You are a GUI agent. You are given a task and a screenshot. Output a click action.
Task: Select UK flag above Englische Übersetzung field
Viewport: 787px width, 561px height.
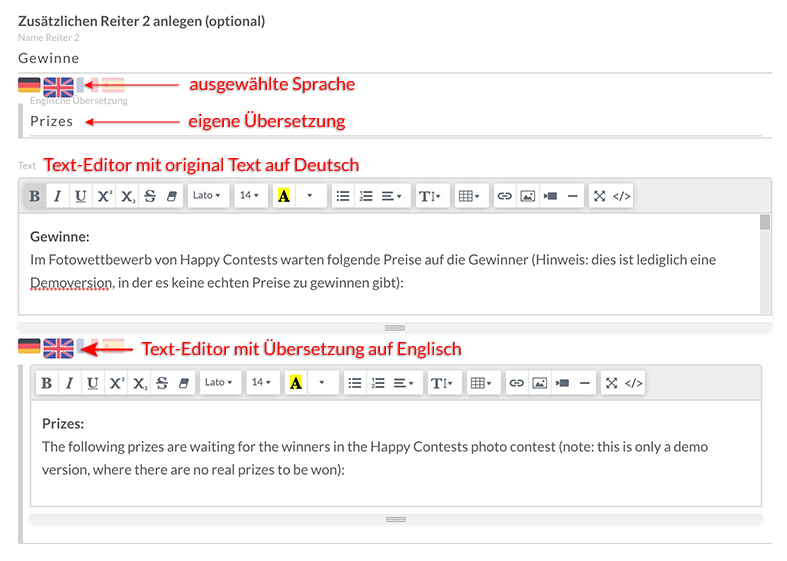pos(58,86)
